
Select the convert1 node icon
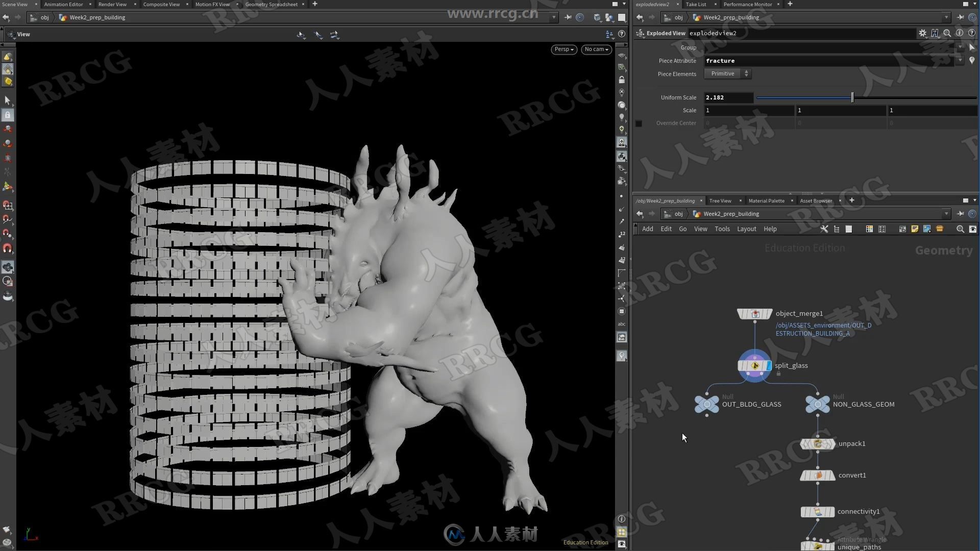tap(817, 475)
